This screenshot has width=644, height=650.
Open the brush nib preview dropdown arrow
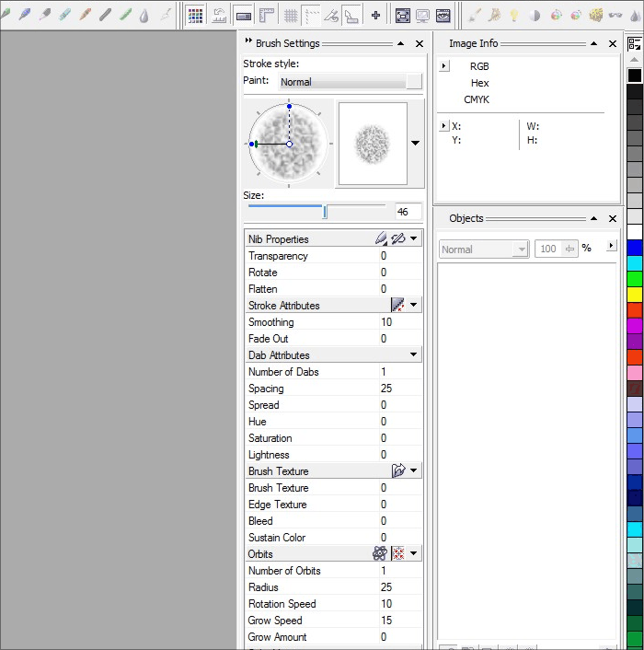(415, 144)
